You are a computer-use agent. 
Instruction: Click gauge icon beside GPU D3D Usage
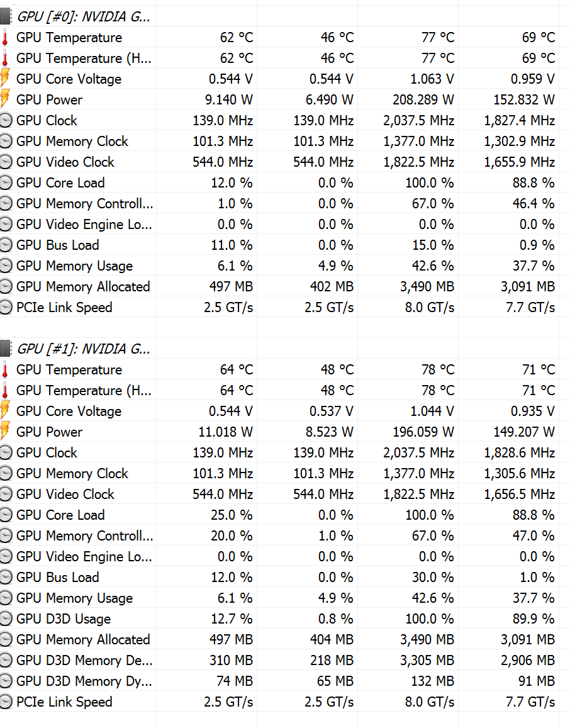(x=6, y=619)
